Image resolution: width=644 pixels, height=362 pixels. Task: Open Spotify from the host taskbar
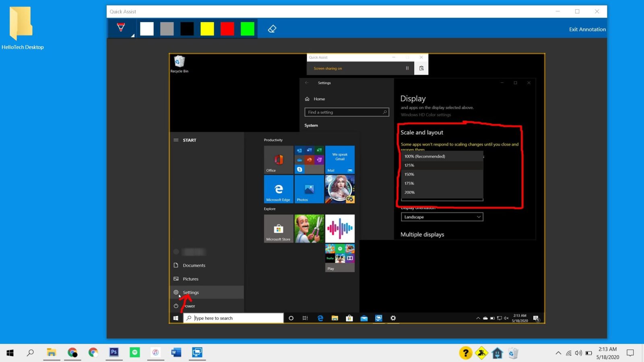(135, 352)
